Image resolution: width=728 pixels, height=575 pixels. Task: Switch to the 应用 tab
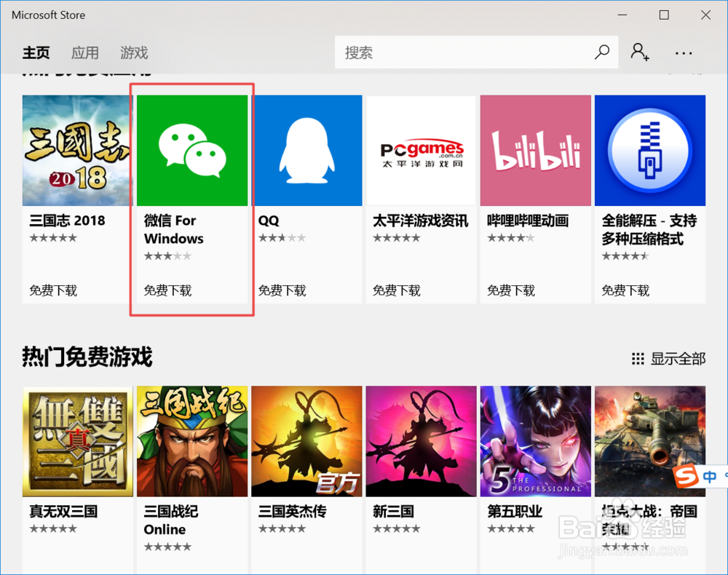(x=85, y=53)
